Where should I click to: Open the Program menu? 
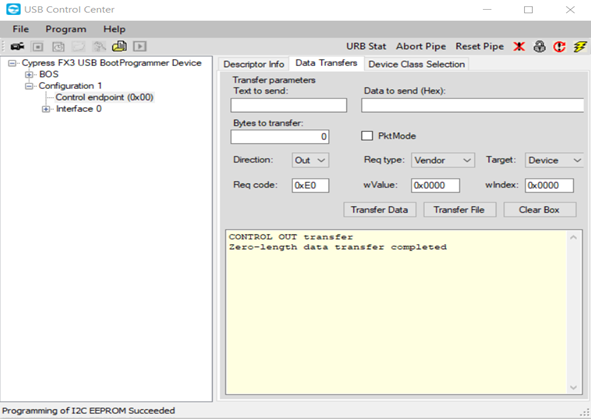pos(66,29)
